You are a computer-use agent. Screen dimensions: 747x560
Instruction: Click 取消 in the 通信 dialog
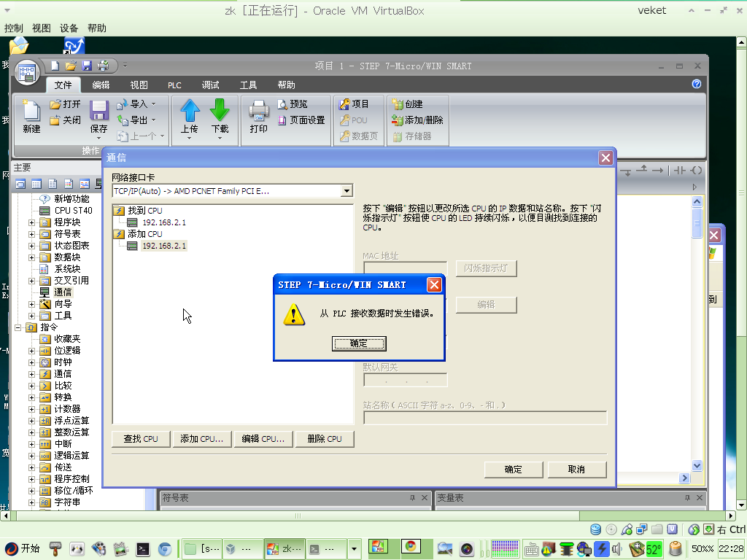click(x=577, y=469)
